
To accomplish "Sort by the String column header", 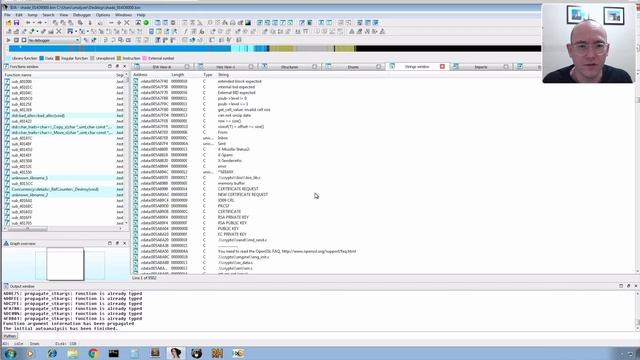I will 223,75.
